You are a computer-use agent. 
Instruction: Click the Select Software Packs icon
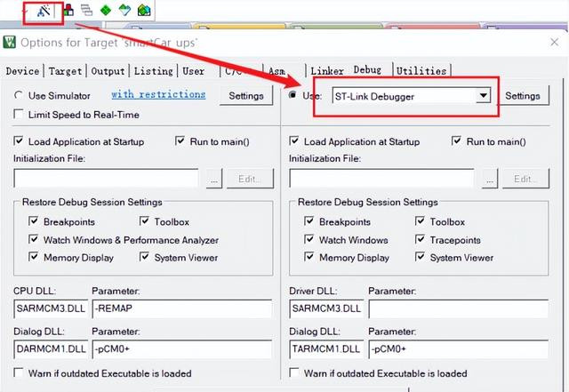[124, 10]
